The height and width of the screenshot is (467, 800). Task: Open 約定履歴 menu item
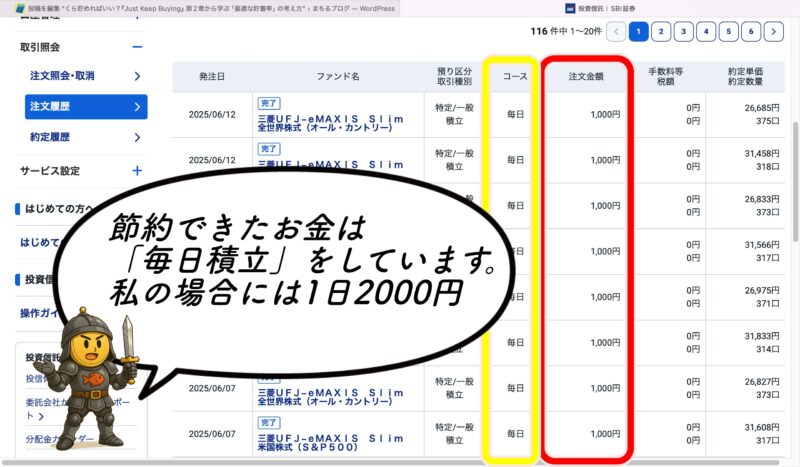tap(50, 137)
